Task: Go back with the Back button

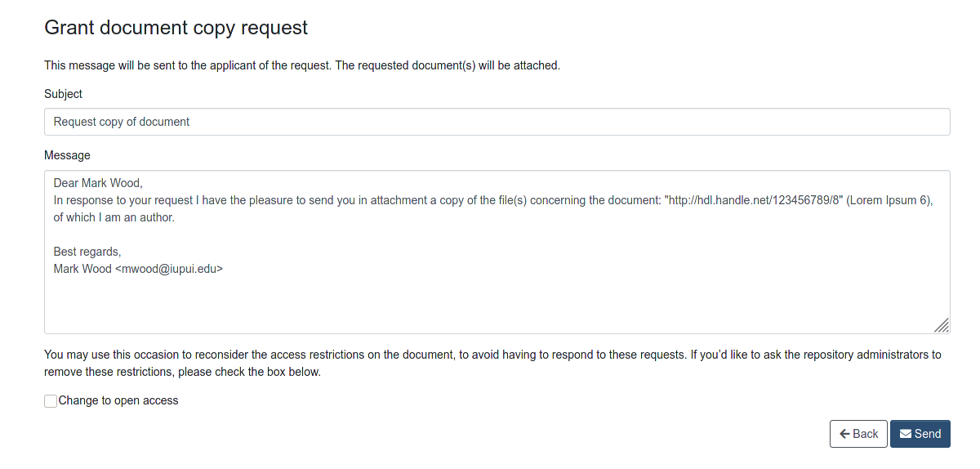Action: (858, 434)
